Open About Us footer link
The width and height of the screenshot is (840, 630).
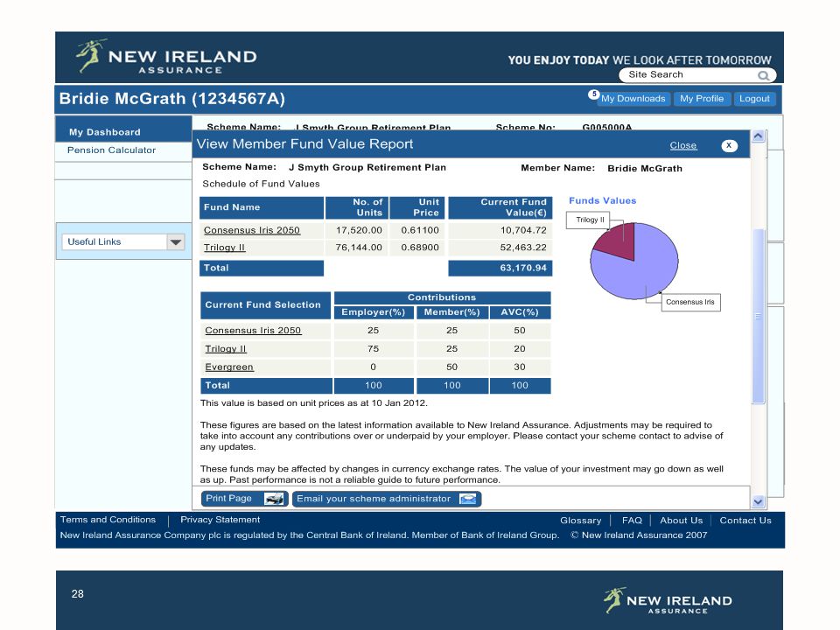coord(681,520)
